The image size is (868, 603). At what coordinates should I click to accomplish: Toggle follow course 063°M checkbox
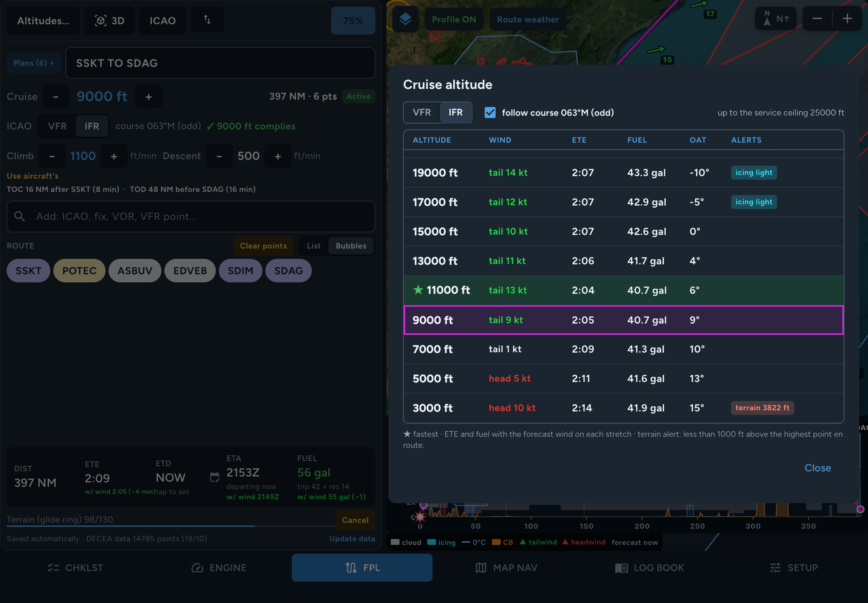click(490, 113)
